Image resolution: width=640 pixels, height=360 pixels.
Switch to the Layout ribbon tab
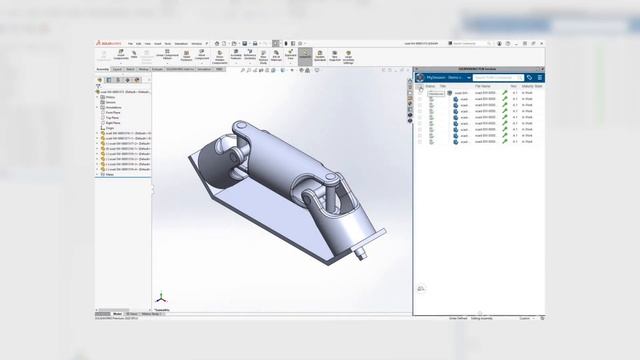[x=117, y=69]
